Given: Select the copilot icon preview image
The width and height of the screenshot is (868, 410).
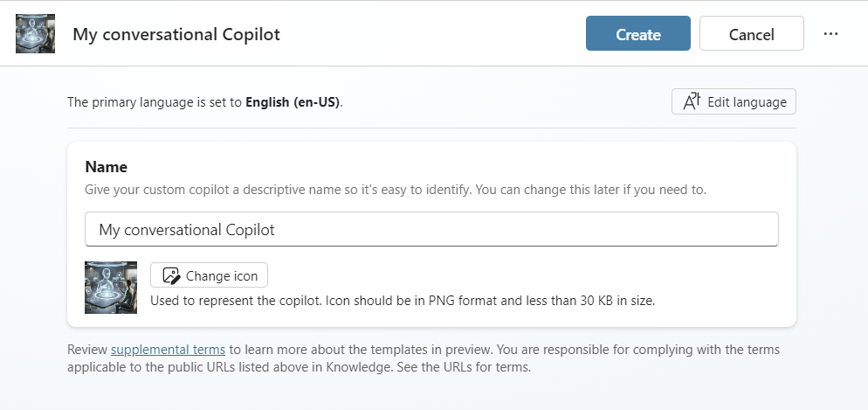Looking at the screenshot, I should coord(111,287).
